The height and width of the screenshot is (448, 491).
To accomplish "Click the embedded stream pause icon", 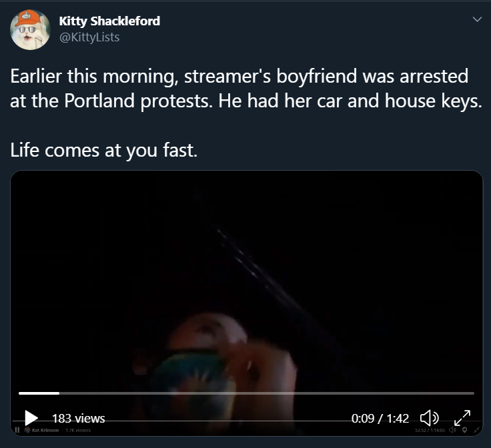I will [17, 430].
